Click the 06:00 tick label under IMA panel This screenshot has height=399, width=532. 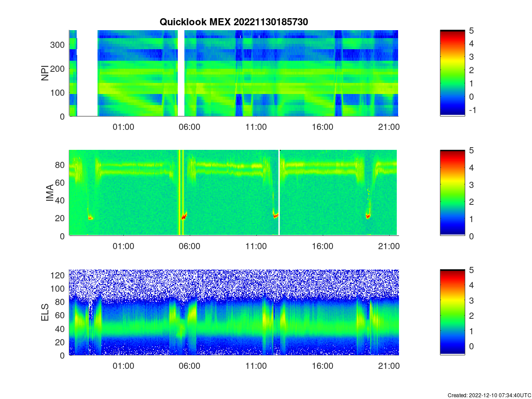point(189,246)
